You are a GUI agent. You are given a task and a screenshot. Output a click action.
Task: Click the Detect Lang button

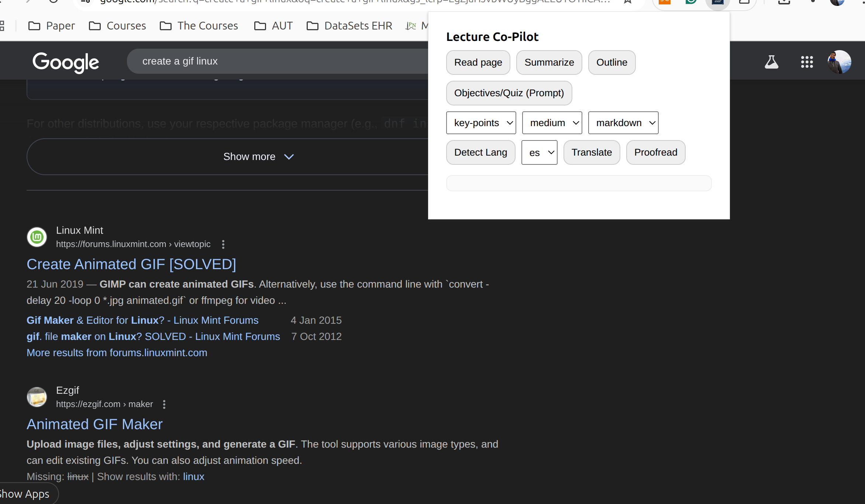(480, 153)
